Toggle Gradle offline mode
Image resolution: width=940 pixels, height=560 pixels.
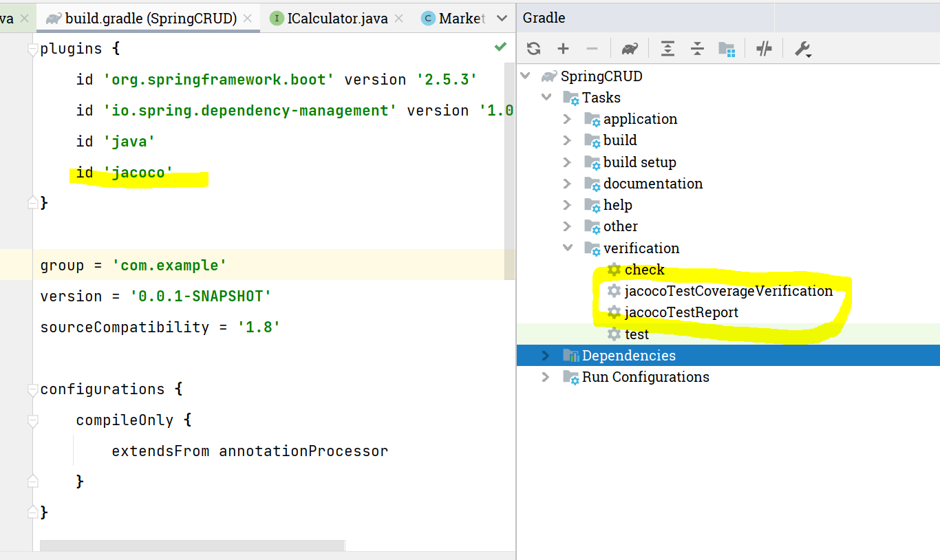pos(764,48)
